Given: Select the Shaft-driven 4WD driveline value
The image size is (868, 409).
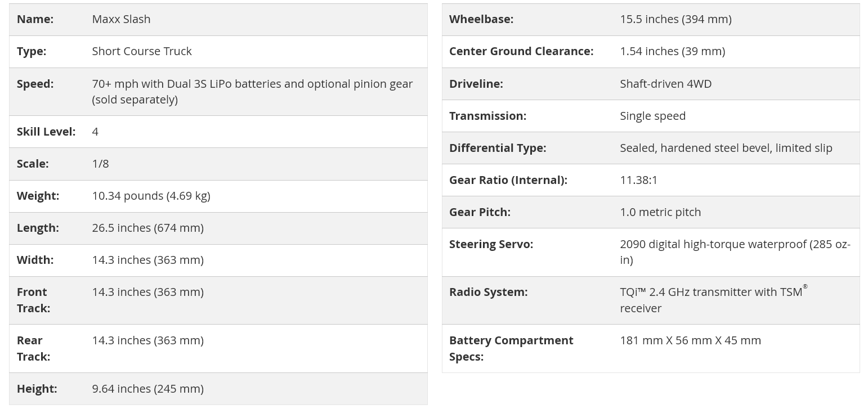Looking at the screenshot, I should click(x=665, y=84).
